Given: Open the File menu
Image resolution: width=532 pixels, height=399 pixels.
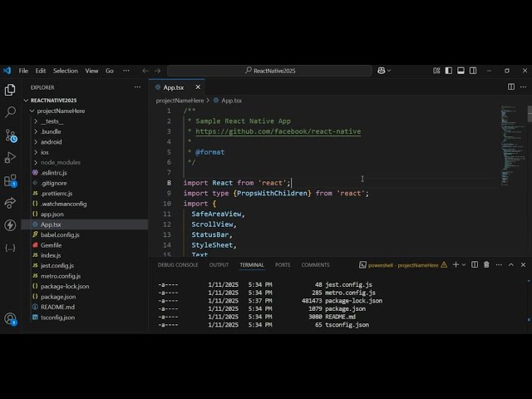Looking at the screenshot, I should click(23, 71).
